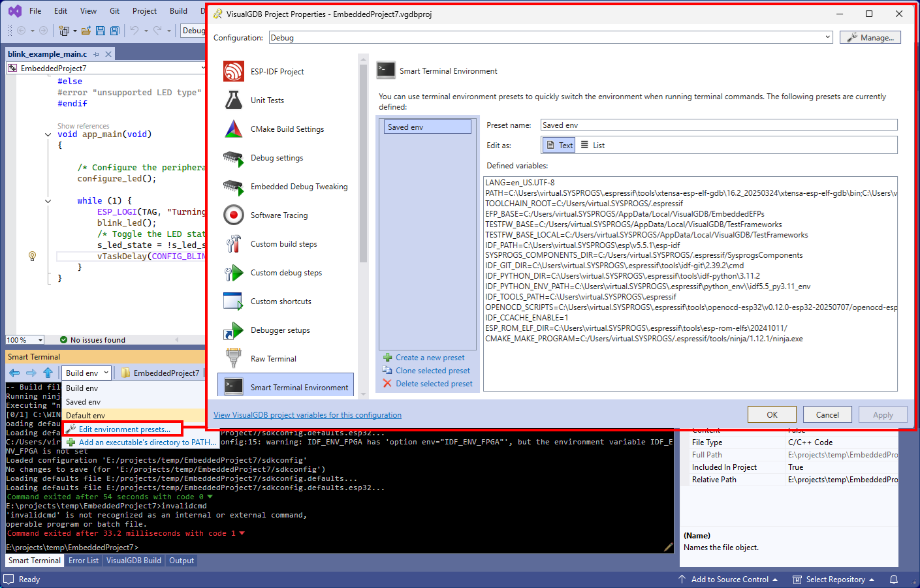Click the Undo toolbar icon

134,30
